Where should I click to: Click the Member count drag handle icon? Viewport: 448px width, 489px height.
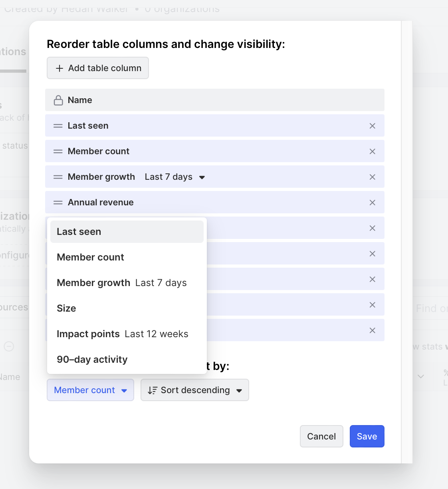point(58,151)
